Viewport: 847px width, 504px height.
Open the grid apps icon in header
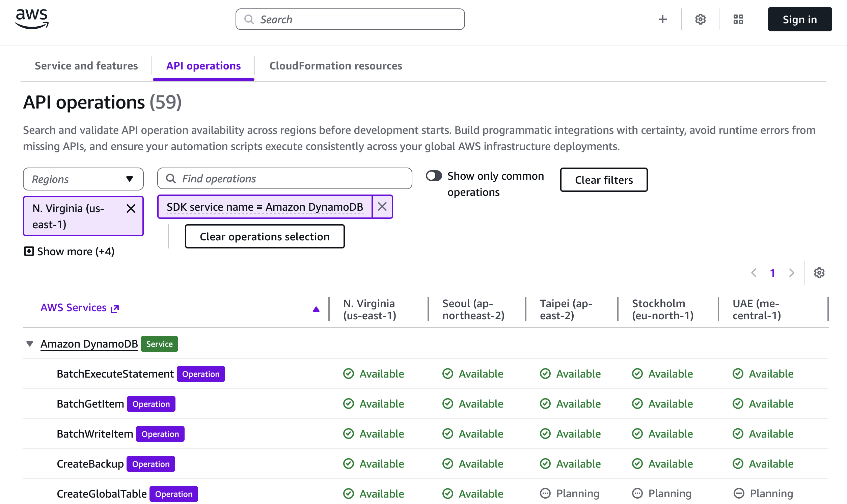pos(738,19)
